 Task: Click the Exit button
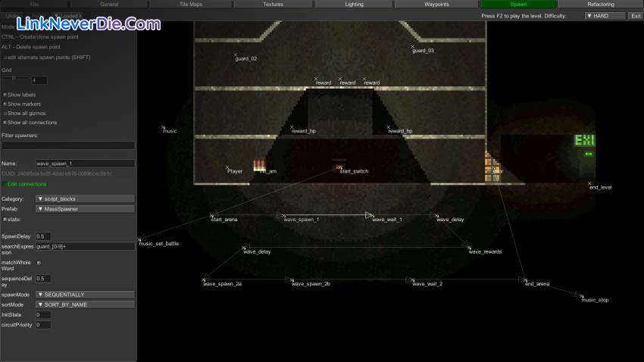click(x=636, y=16)
